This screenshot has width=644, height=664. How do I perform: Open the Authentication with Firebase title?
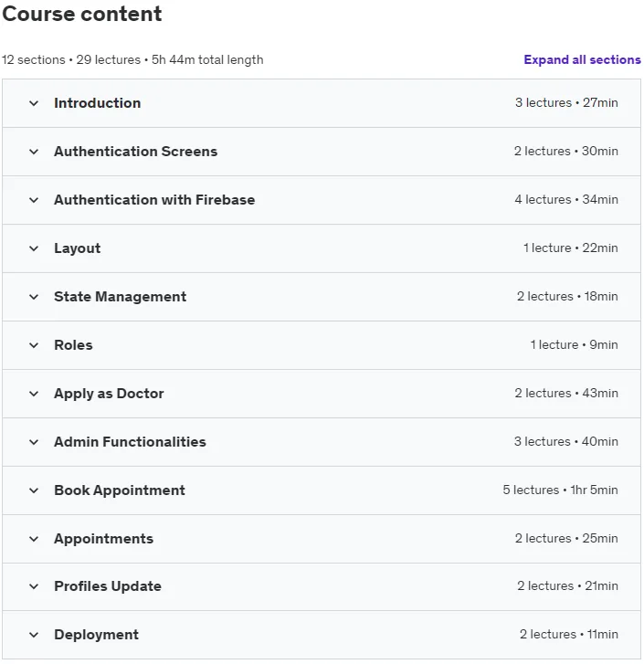[154, 200]
